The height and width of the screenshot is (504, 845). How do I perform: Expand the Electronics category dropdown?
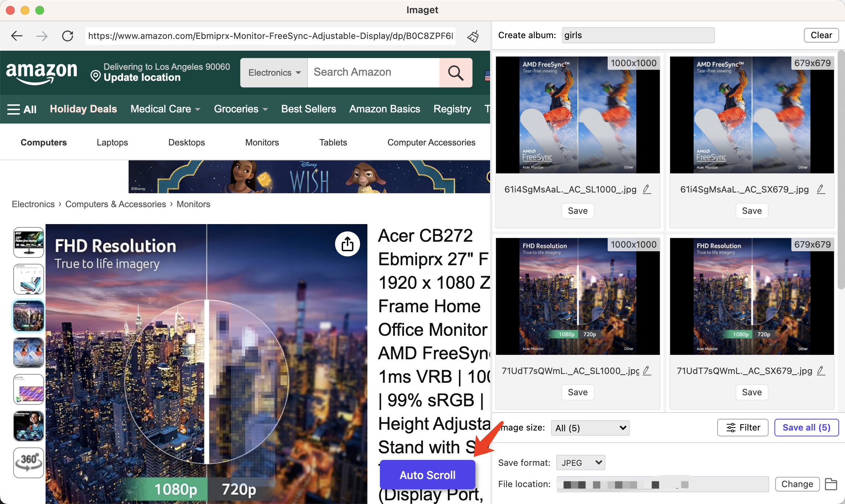coord(273,72)
